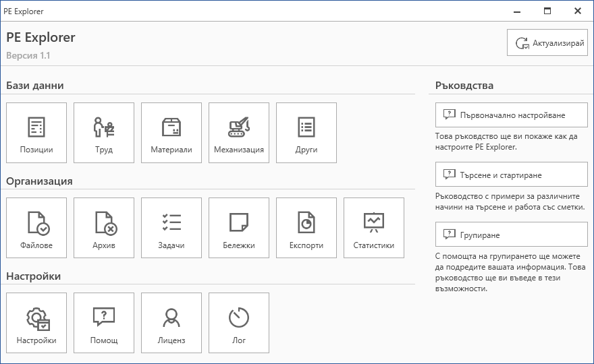Open the Позиции database tile
594x364 pixels.
point(36,133)
